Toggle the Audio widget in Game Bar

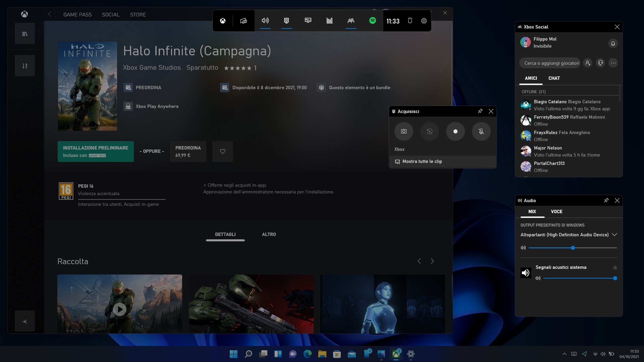pyautogui.click(x=265, y=21)
